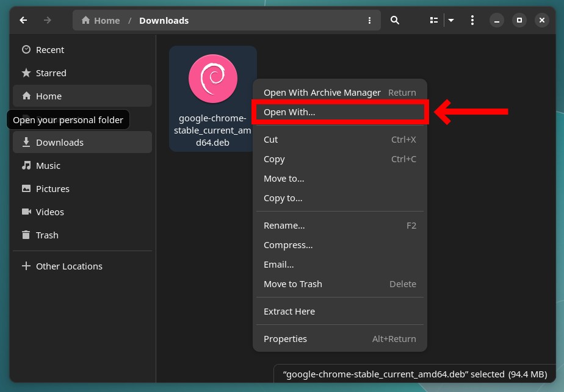The width and height of the screenshot is (564, 392).
Task: Select Home in the sidebar
Action: (x=82, y=96)
